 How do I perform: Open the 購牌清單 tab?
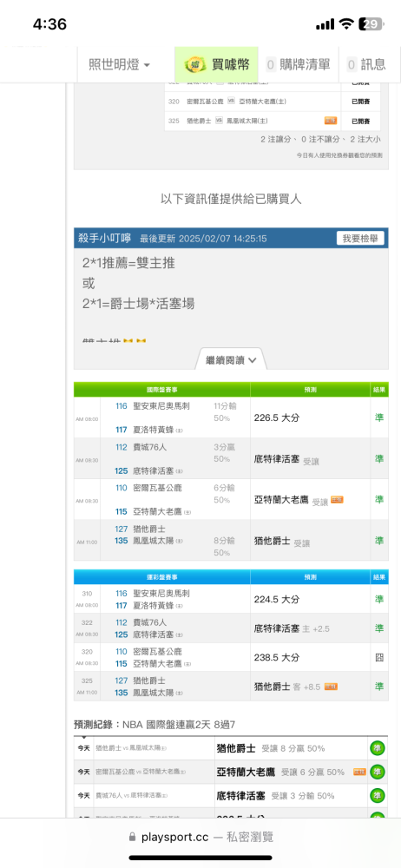tap(298, 65)
